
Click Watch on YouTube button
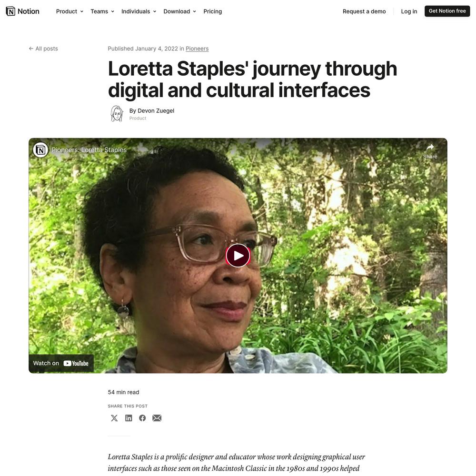61,363
